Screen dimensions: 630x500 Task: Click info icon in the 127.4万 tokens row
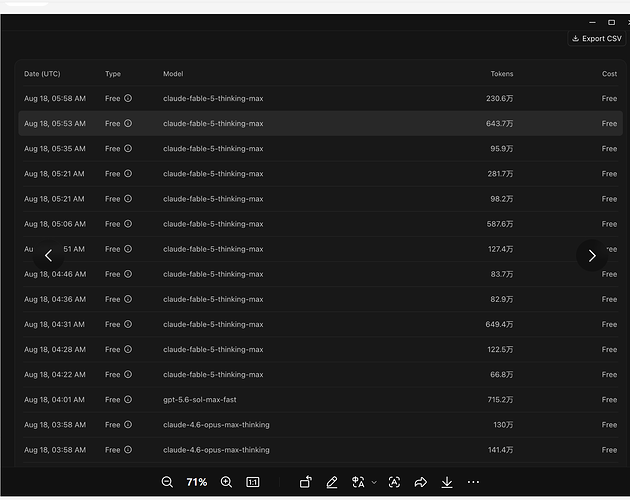(x=128, y=249)
